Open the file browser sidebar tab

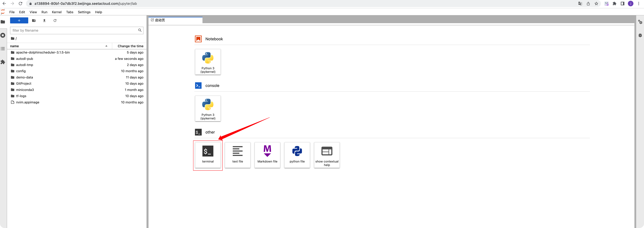[x=3, y=22]
